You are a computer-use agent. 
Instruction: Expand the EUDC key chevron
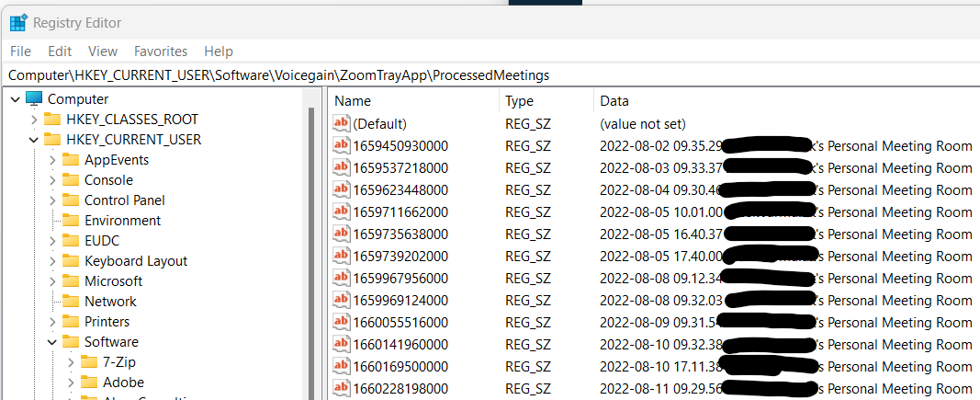[53, 241]
